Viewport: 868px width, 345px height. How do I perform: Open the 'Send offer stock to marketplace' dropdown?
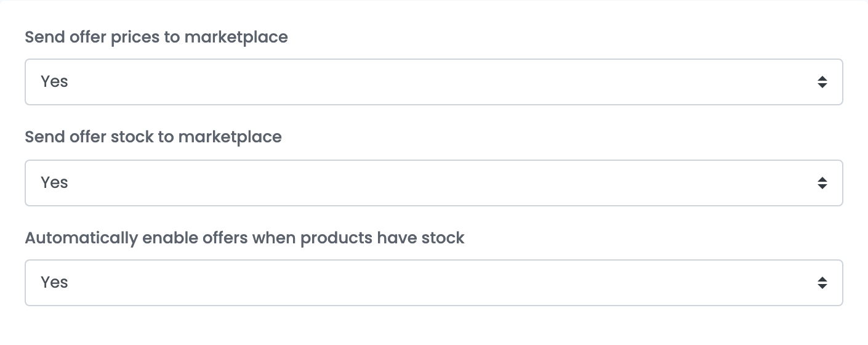click(x=433, y=183)
